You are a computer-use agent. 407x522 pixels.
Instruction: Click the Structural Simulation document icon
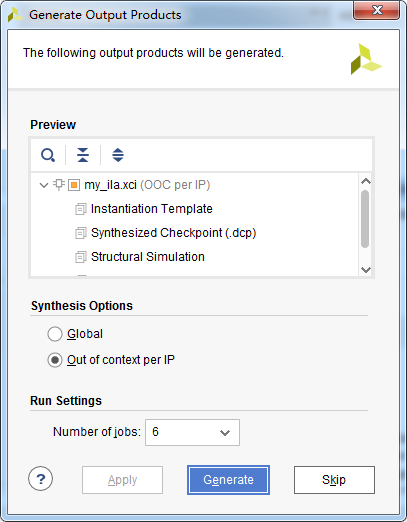tap(81, 257)
